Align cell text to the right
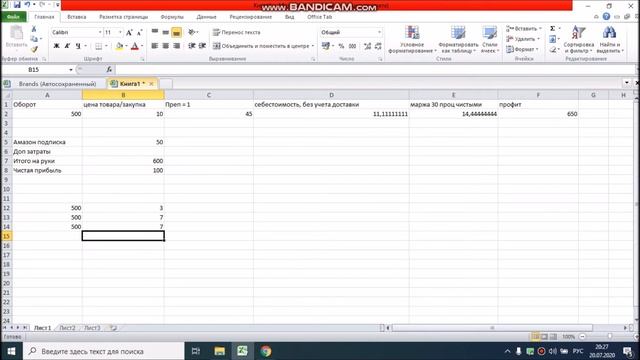Image resolution: width=640 pixels, height=360 pixels. (176, 46)
